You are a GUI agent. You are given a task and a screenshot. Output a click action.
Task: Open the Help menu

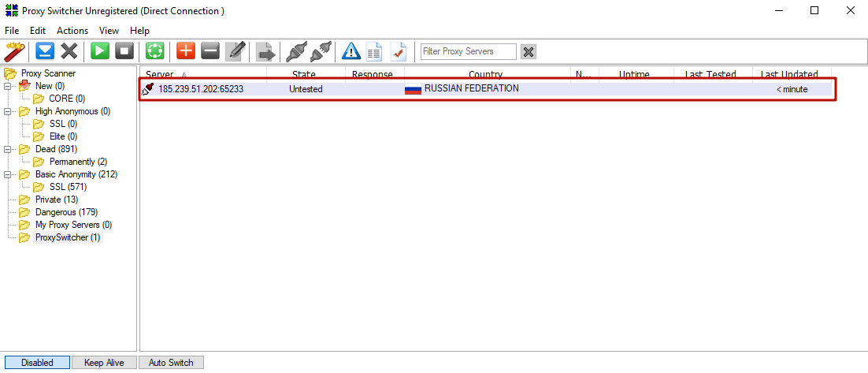139,31
